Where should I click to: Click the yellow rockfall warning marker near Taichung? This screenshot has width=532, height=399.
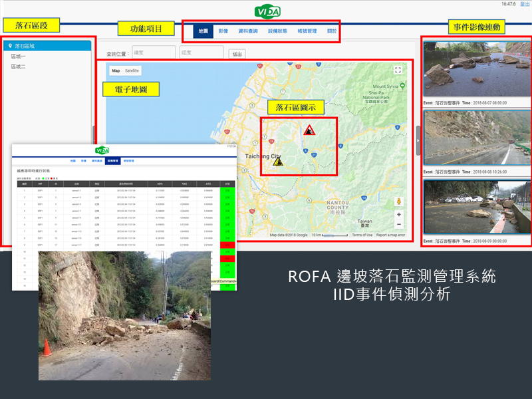point(278,161)
